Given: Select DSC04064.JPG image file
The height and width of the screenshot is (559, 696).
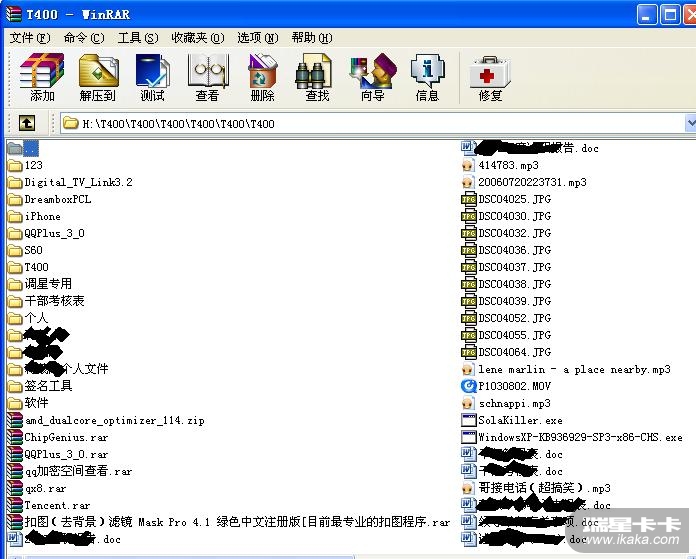Looking at the screenshot, I should point(506,352).
